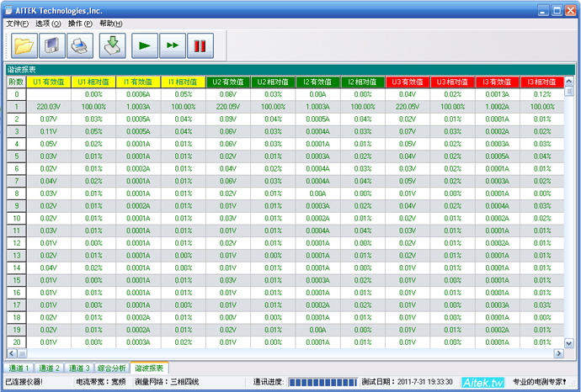Screen dimensions: 581x392
Task: Click the U1 有效值 yellow column header
Action: point(48,82)
